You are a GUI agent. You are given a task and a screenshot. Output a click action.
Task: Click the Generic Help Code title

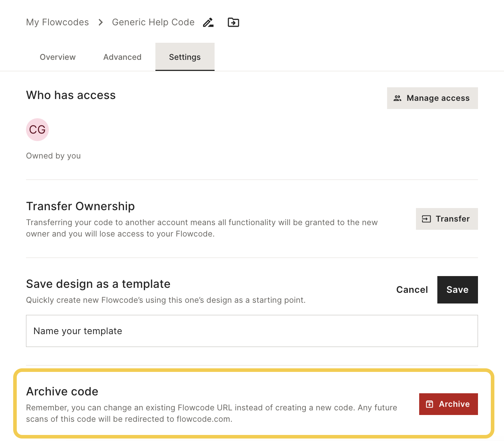pyautogui.click(x=153, y=22)
